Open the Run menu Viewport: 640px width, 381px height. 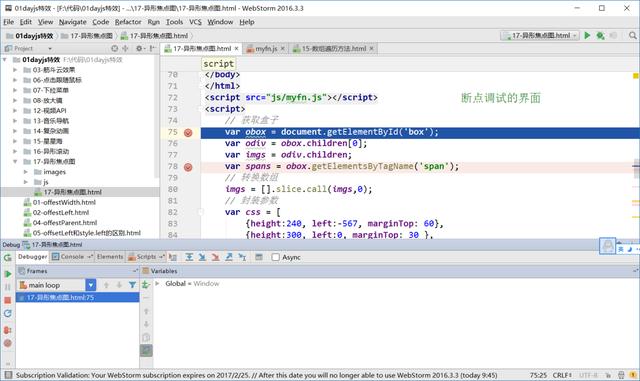coord(153,22)
